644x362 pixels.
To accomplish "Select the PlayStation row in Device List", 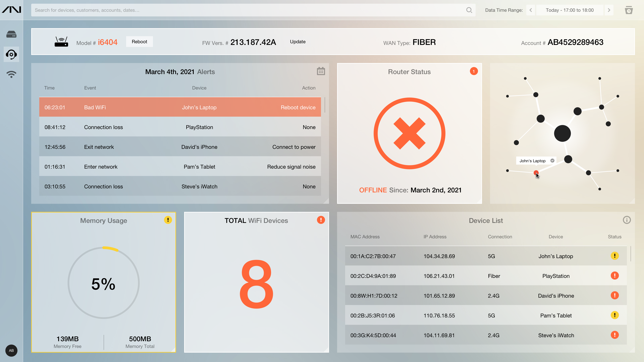I will tap(486, 276).
